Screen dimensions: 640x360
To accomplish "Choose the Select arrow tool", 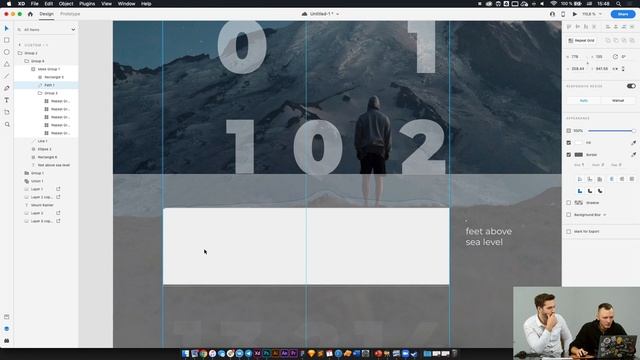I will 6,28.
